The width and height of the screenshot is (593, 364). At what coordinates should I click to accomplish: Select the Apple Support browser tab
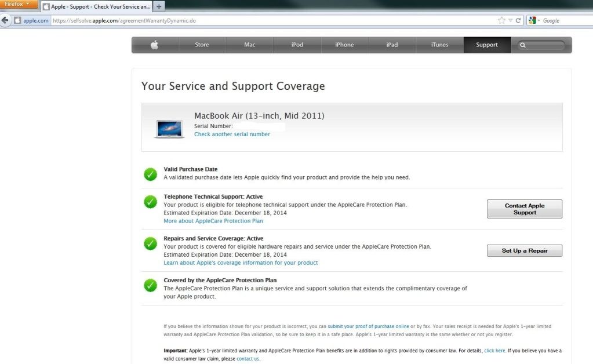click(x=97, y=6)
